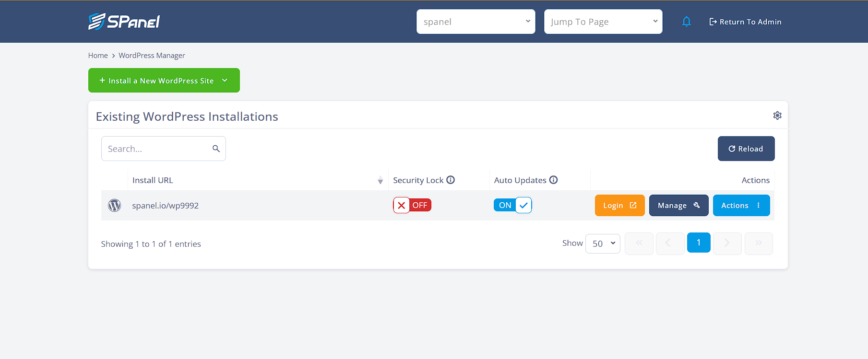868x359 pixels.
Task: Open Install a New WordPress Site menu
Action: [164, 81]
